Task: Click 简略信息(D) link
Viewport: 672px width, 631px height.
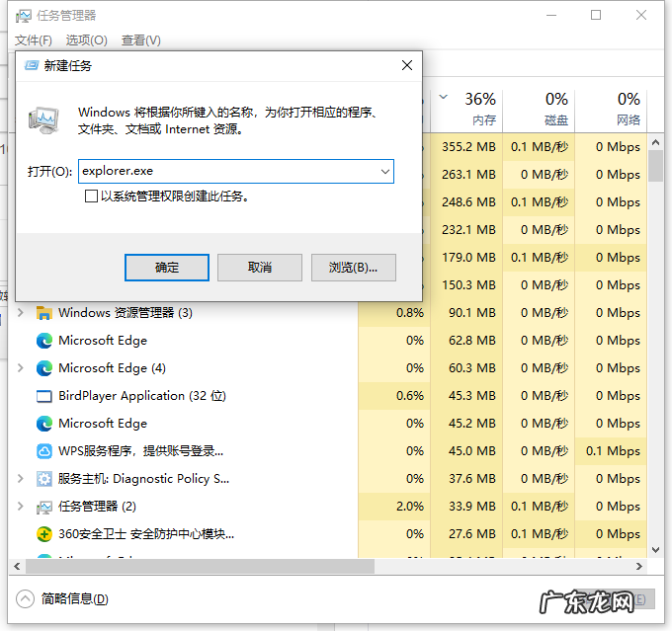Action: 75,598
